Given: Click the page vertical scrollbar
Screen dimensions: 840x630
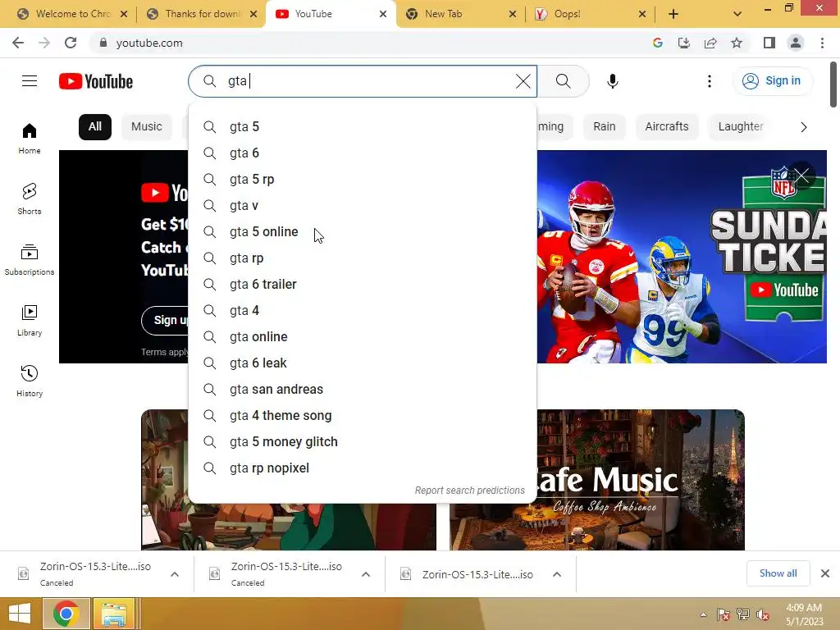Looking at the screenshot, I should pyautogui.click(x=833, y=85).
